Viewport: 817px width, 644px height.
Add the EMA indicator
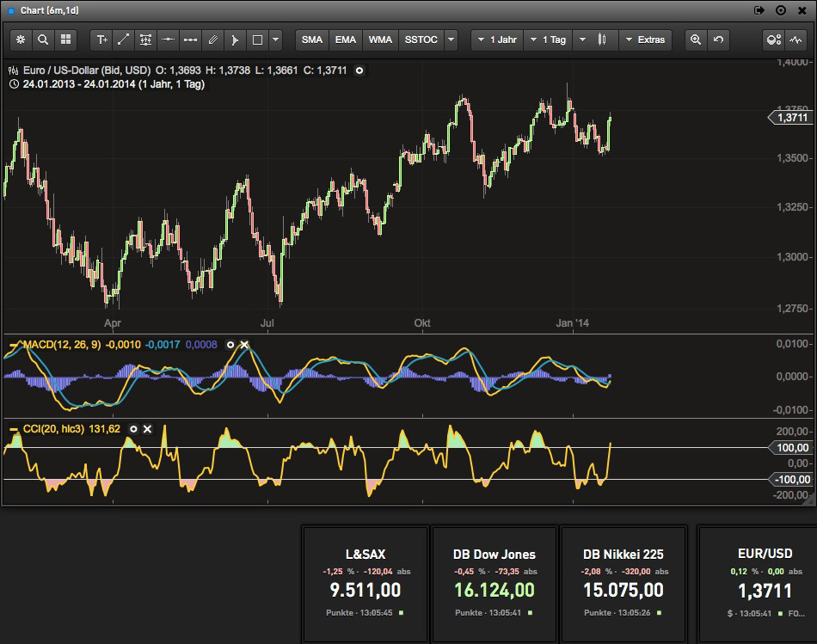(x=346, y=40)
